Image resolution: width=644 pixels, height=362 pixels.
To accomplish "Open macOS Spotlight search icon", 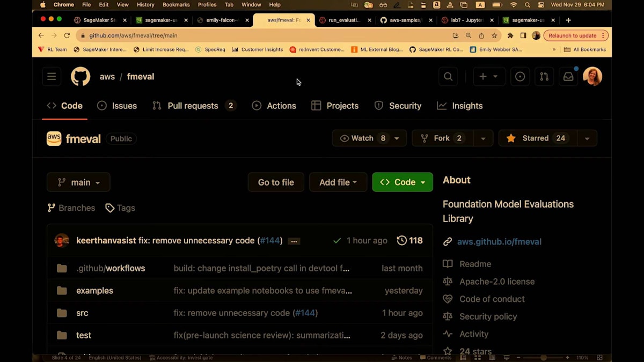I will (528, 5).
